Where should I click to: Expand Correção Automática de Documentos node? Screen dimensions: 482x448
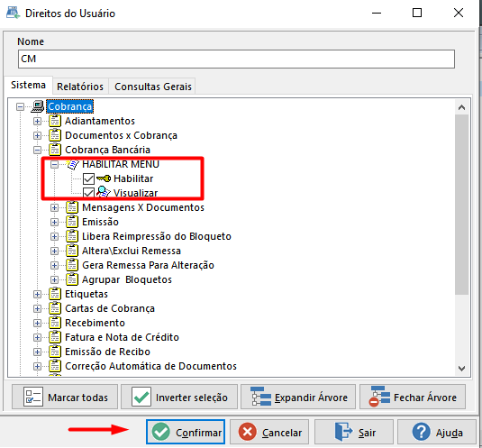37,367
